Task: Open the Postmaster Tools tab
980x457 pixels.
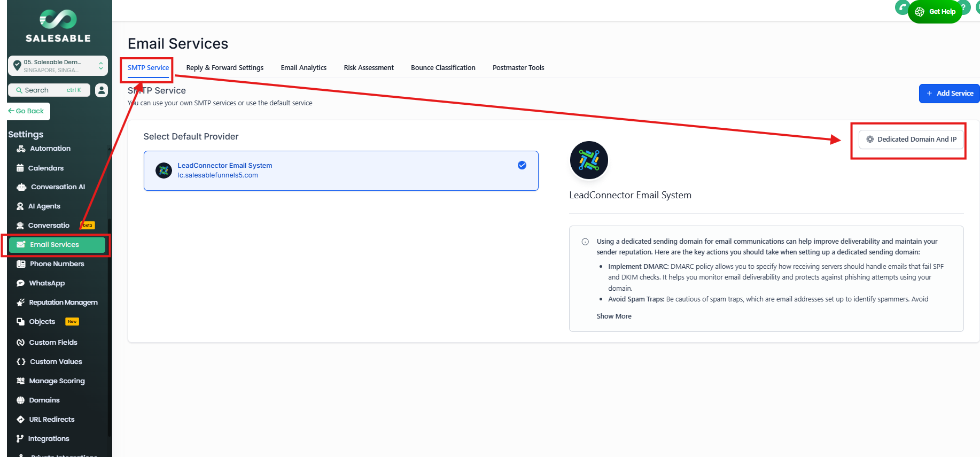Action: click(x=518, y=68)
